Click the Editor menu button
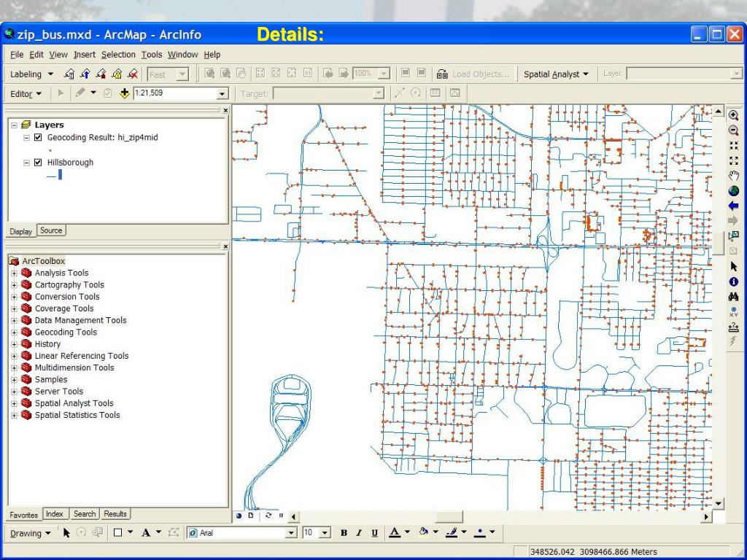747x560 pixels. click(26, 94)
